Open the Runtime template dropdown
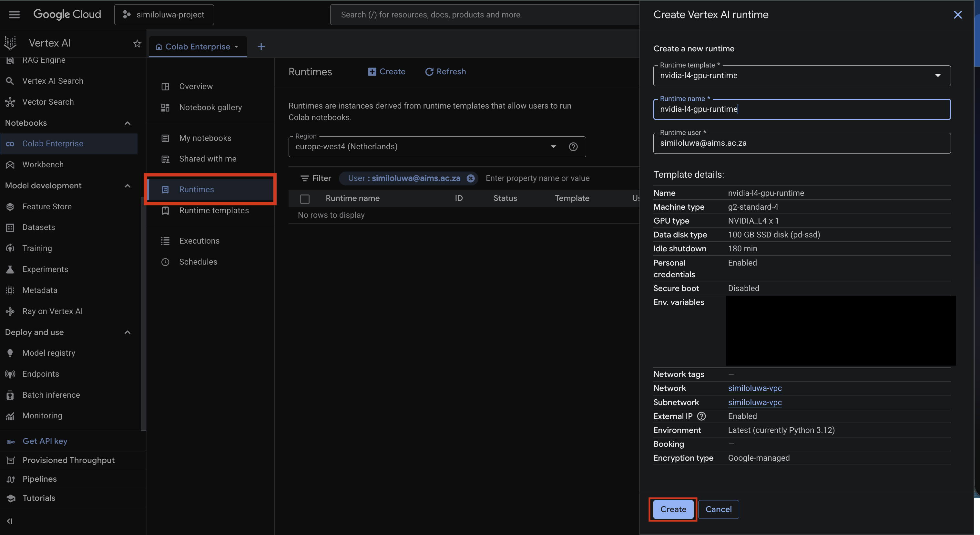Image resolution: width=980 pixels, height=535 pixels. point(938,76)
